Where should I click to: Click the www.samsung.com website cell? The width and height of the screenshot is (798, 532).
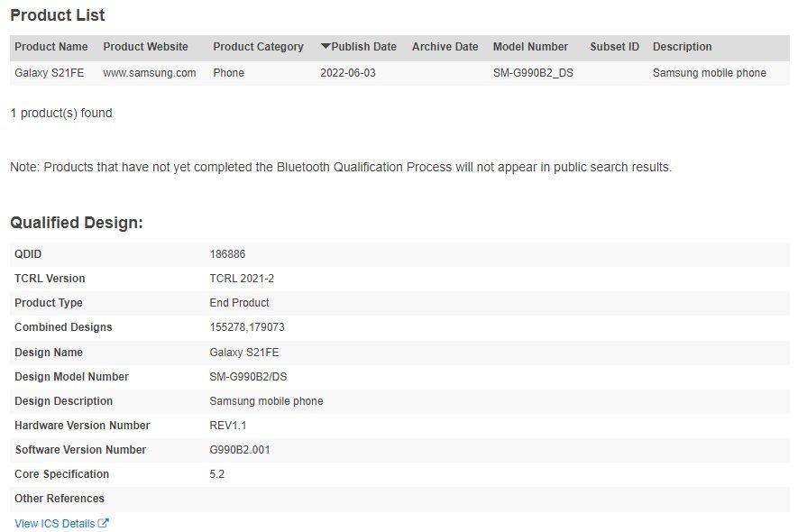pos(150,73)
